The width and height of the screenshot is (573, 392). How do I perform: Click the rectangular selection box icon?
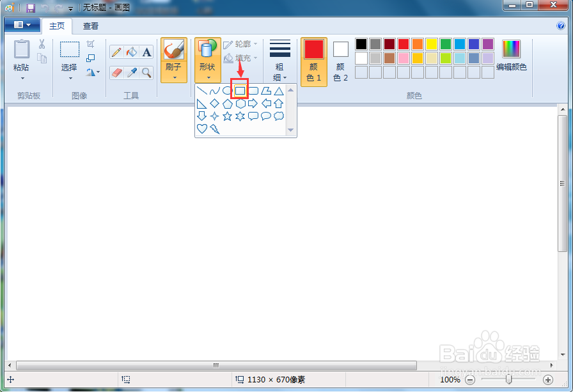(x=70, y=49)
